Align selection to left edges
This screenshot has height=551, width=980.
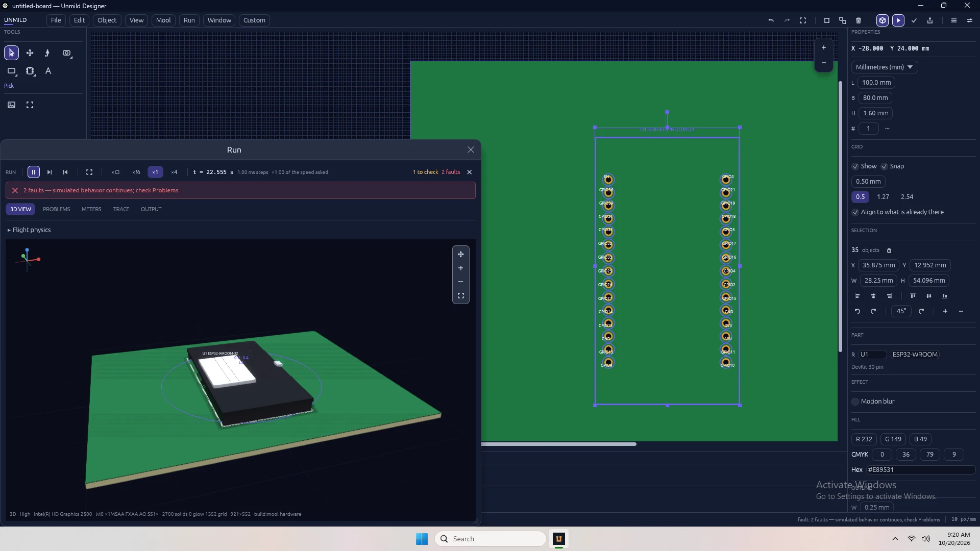pos(857,296)
